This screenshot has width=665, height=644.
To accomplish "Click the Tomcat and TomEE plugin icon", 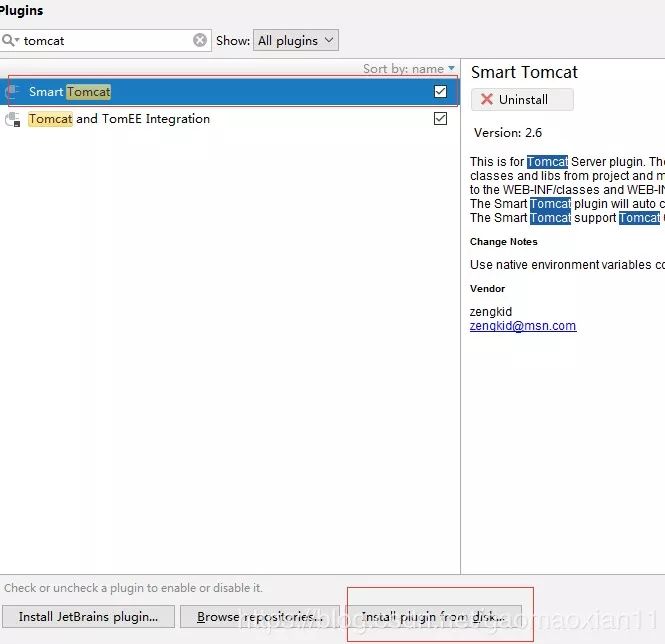I will (12, 119).
